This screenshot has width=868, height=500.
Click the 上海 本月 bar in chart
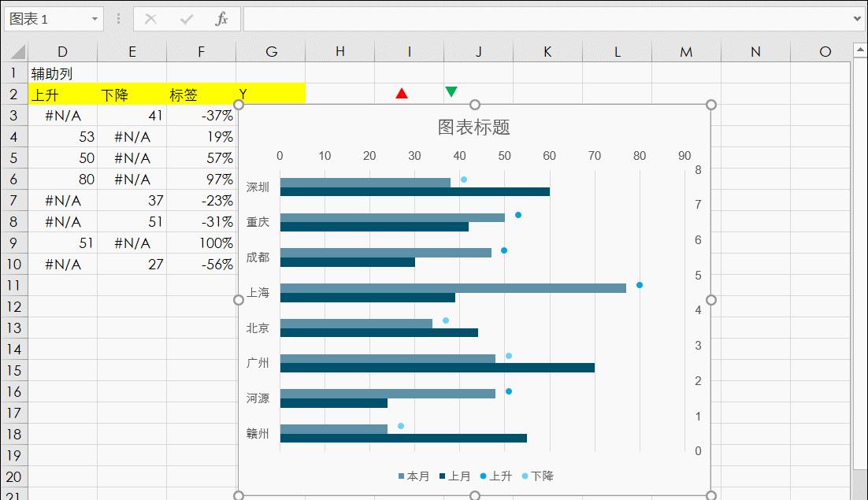(x=453, y=288)
